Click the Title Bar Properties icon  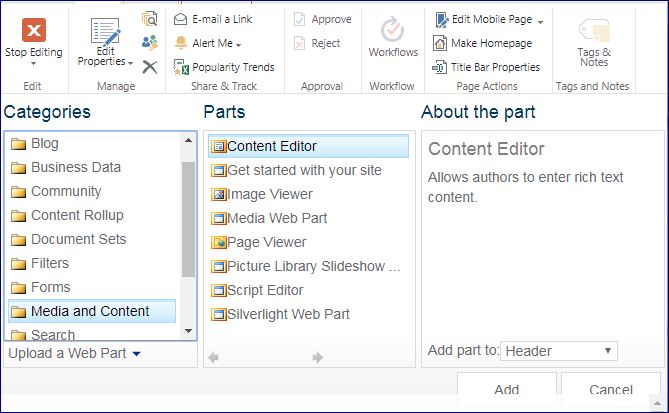coord(441,67)
